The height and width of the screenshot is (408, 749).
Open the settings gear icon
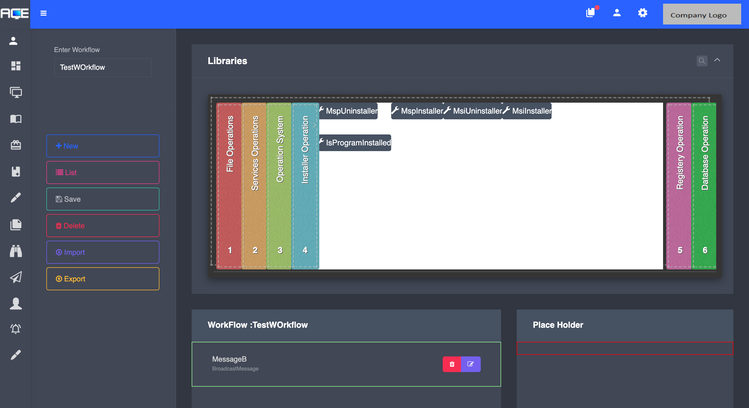coord(643,13)
